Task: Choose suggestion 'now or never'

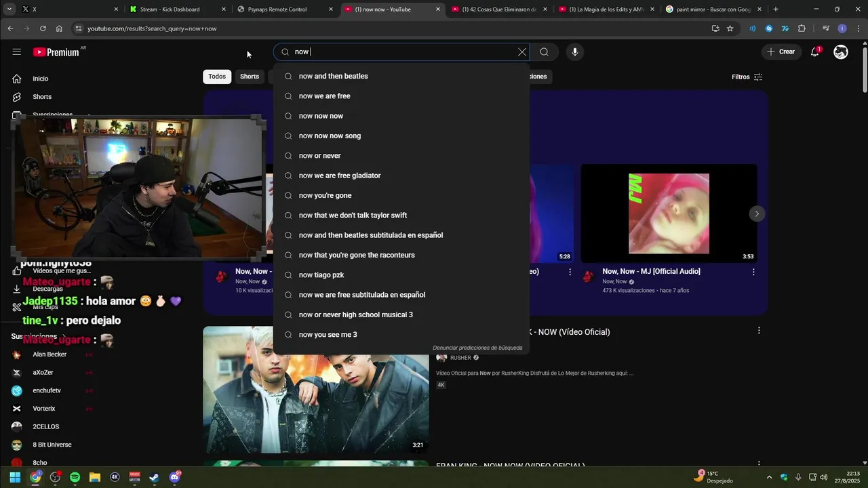Action: point(401,156)
